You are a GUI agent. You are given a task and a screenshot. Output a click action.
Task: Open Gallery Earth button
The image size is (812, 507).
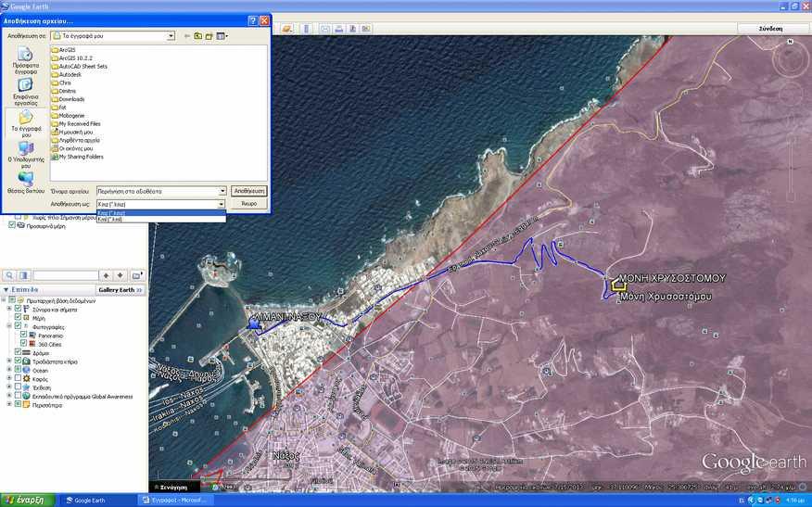pyautogui.click(x=121, y=290)
